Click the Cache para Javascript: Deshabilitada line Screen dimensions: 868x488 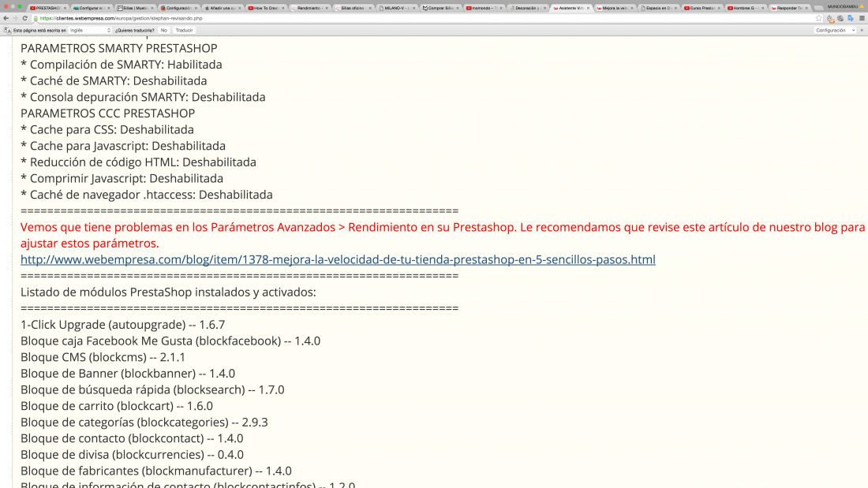(123, 146)
